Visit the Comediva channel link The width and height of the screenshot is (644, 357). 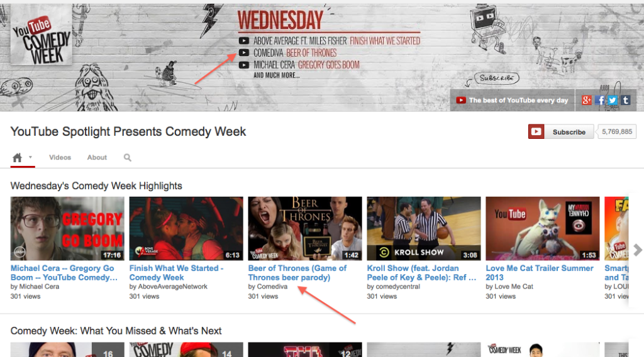pos(272,287)
